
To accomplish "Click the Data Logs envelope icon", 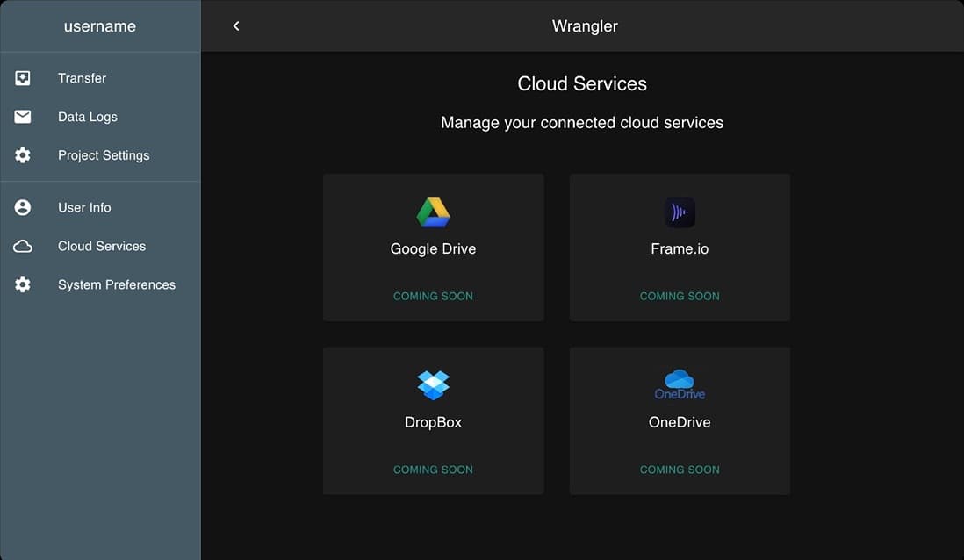I will point(23,117).
